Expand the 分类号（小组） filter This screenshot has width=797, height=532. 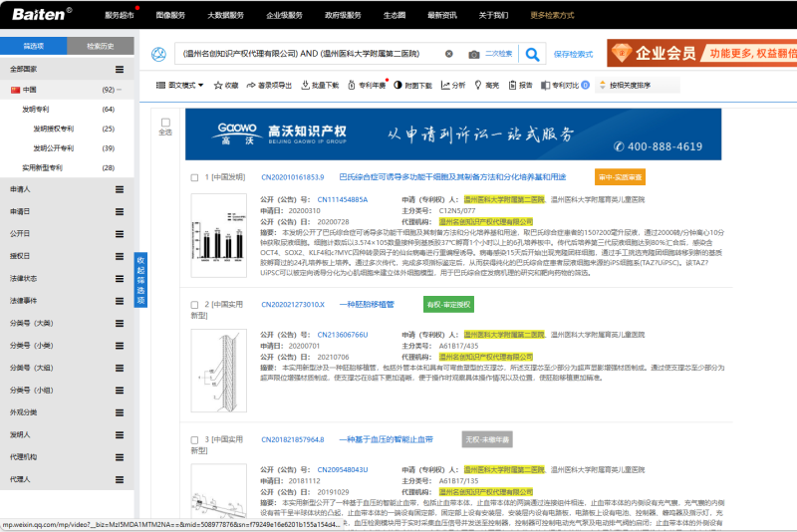120,391
